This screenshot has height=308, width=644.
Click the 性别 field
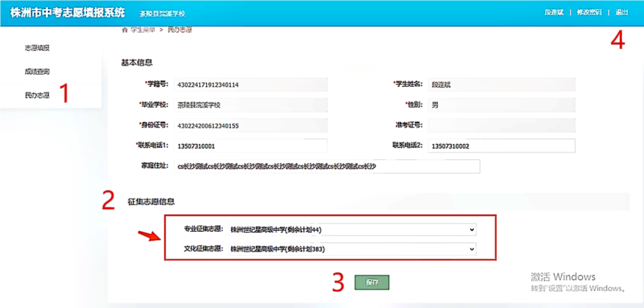501,105
